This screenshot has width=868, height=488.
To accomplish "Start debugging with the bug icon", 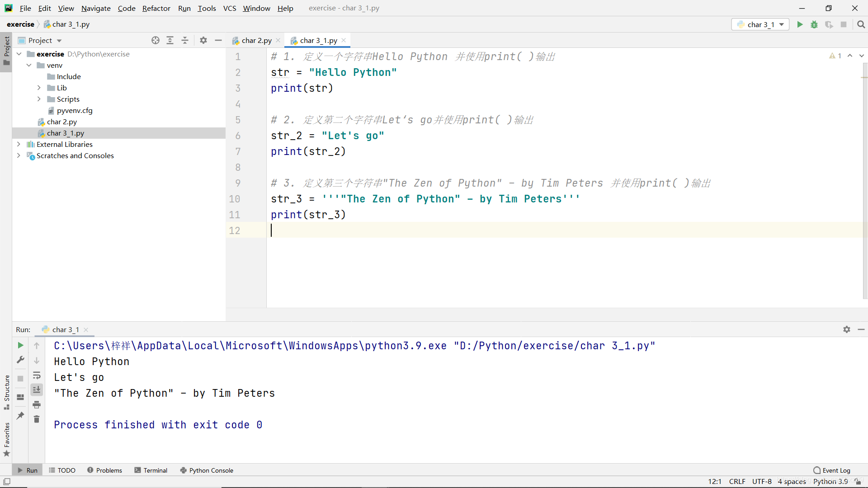I will coord(814,24).
